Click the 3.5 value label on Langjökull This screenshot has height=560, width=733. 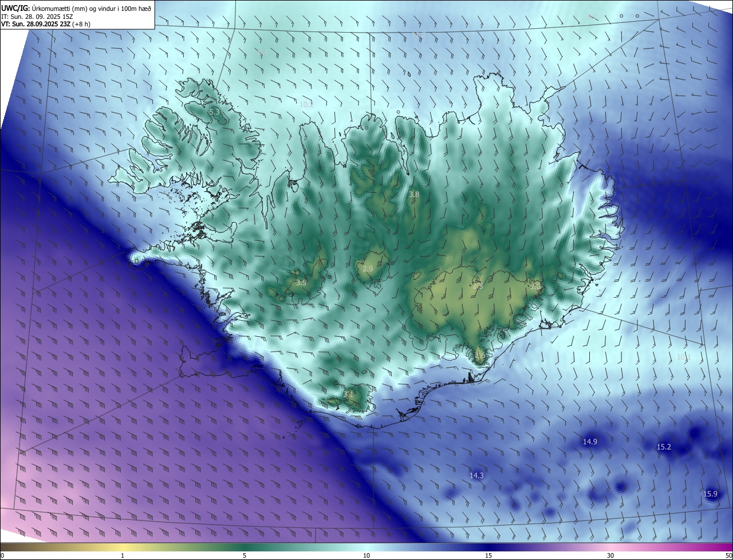(x=301, y=282)
